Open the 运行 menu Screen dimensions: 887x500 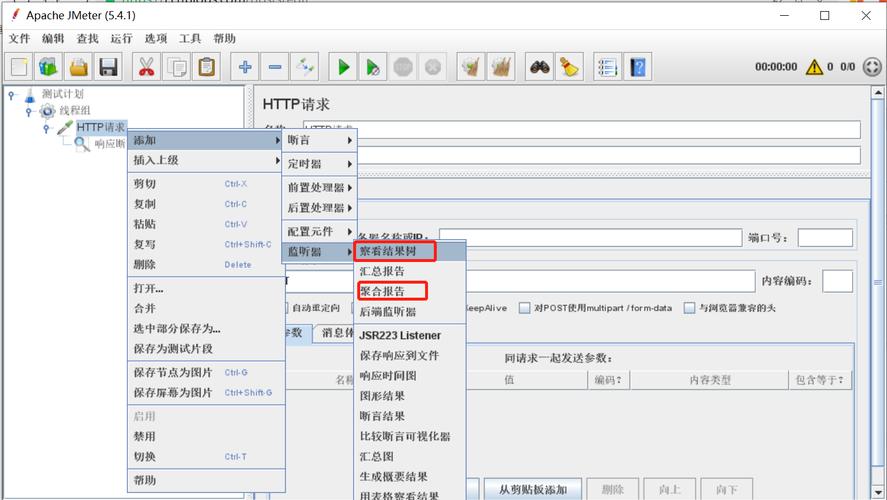coord(121,38)
